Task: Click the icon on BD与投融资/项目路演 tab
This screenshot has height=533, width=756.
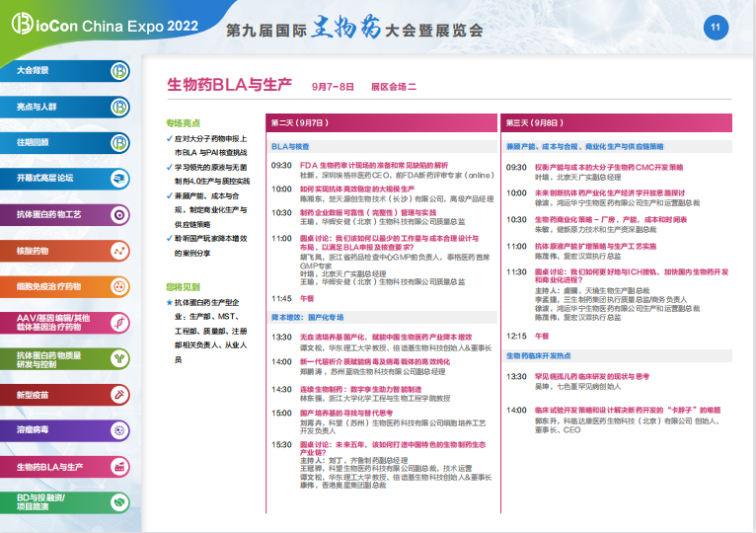Action: click(x=119, y=500)
